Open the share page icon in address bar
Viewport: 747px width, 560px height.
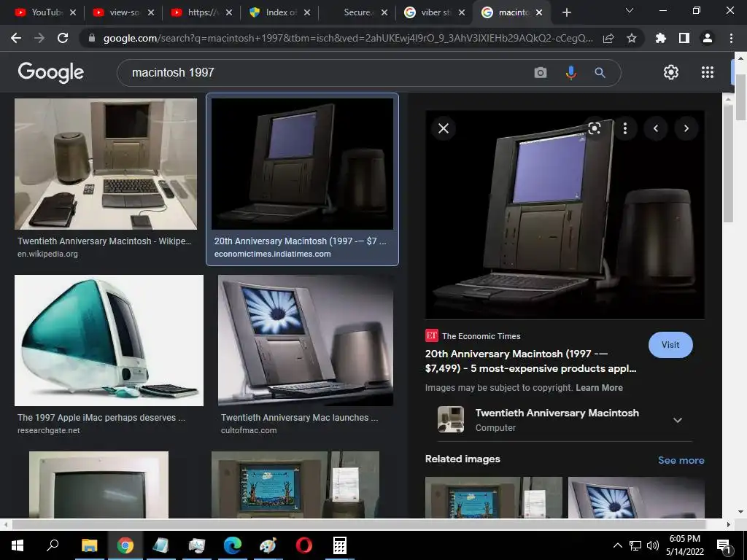608,38
